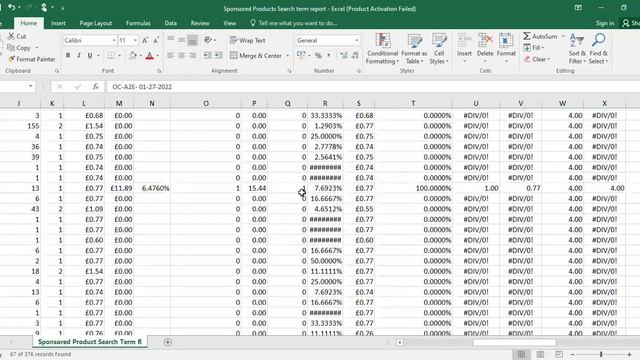Click the AutoSum sigma icon

coord(527,36)
